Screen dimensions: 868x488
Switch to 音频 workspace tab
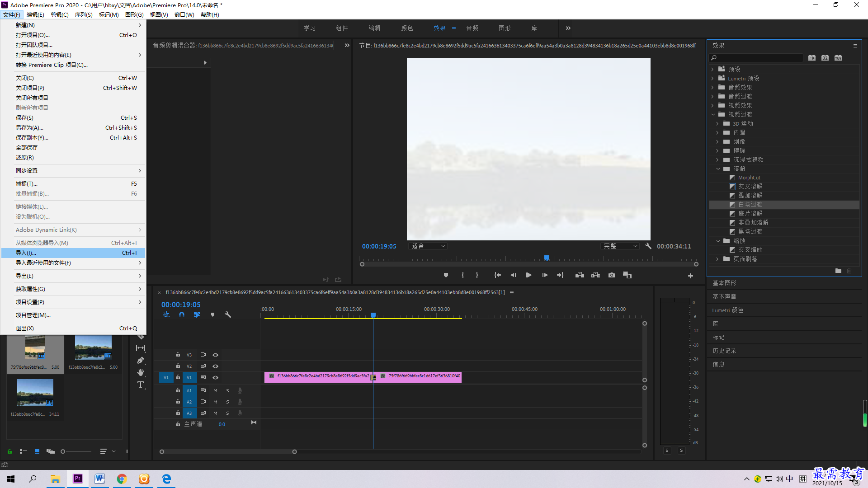click(x=472, y=28)
